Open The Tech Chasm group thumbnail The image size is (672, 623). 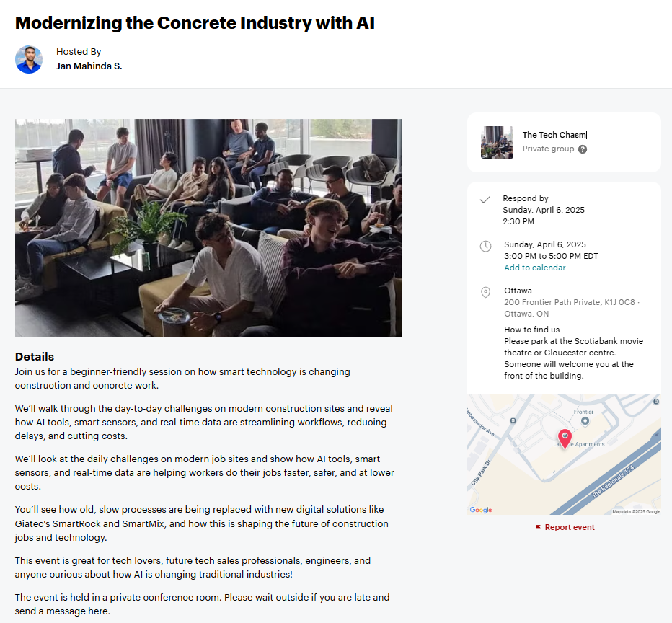(x=497, y=142)
